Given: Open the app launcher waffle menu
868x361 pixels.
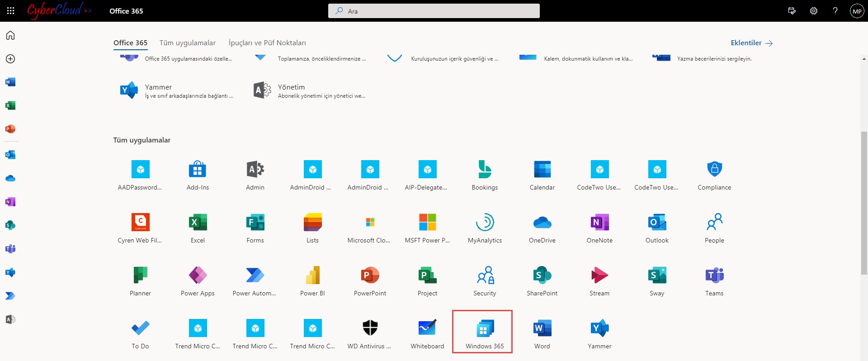Looking at the screenshot, I should coord(11,11).
